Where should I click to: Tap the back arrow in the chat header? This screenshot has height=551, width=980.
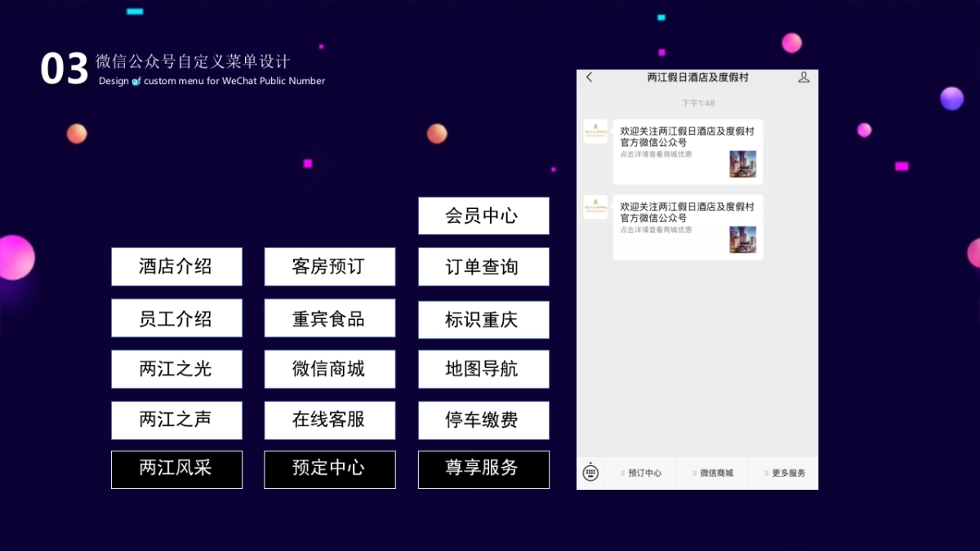click(590, 78)
